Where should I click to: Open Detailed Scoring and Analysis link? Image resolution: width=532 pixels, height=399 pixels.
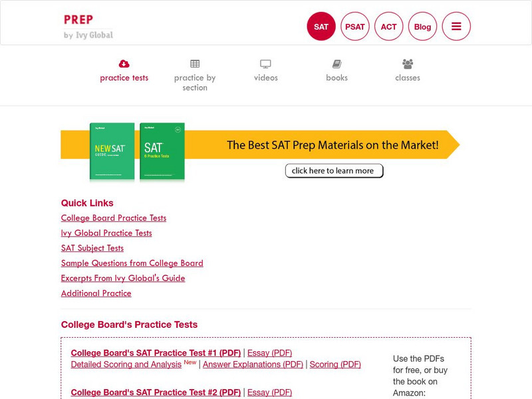click(126, 364)
